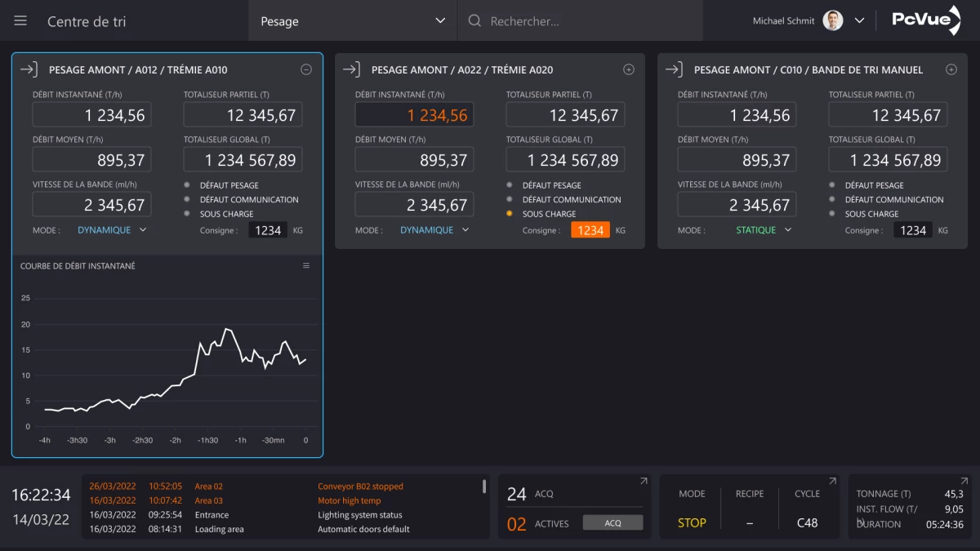Screen dimensions: 980x551
Task: Click the search magnifier icon
Action: coord(474,21)
